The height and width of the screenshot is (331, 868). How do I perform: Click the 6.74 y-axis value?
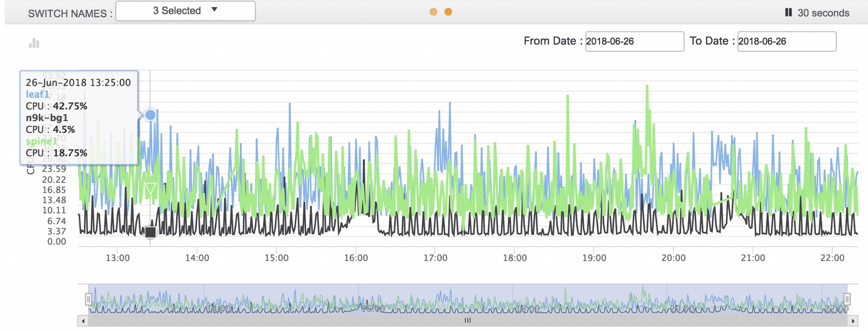[57, 221]
